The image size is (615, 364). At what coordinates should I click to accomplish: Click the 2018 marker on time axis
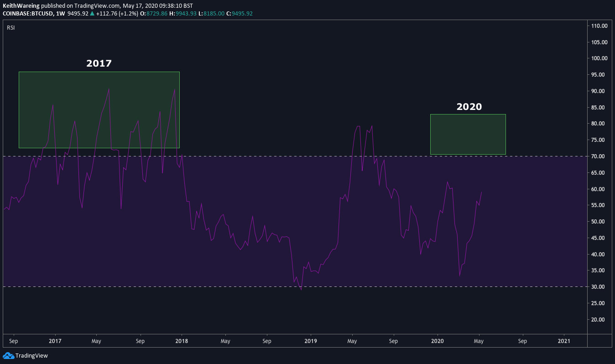[x=182, y=341]
